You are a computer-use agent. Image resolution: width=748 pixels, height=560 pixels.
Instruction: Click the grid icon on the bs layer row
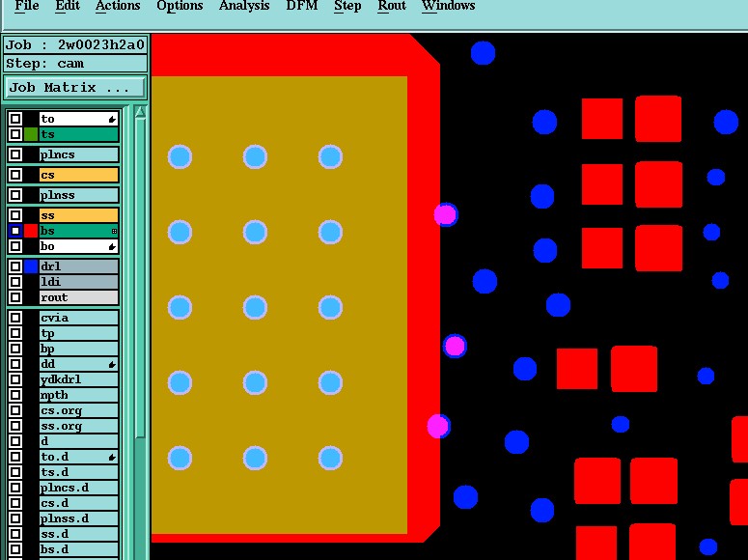114,231
